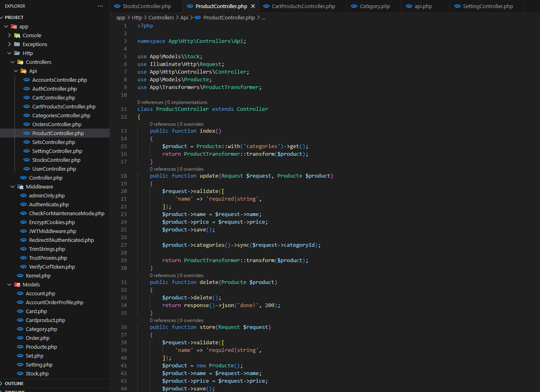Click the Exceptions folder icon
The width and height of the screenshot is (540, 392).
coord(17,44)
